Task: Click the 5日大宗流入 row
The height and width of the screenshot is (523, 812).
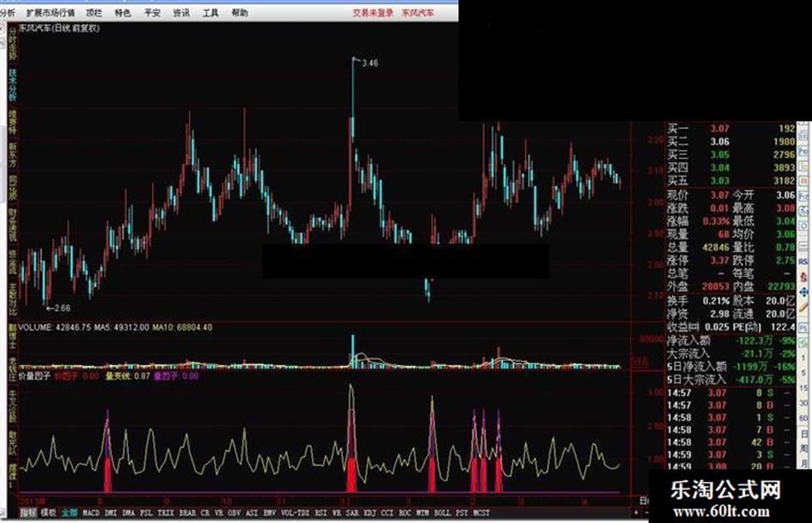Action: tap(730, 380)
